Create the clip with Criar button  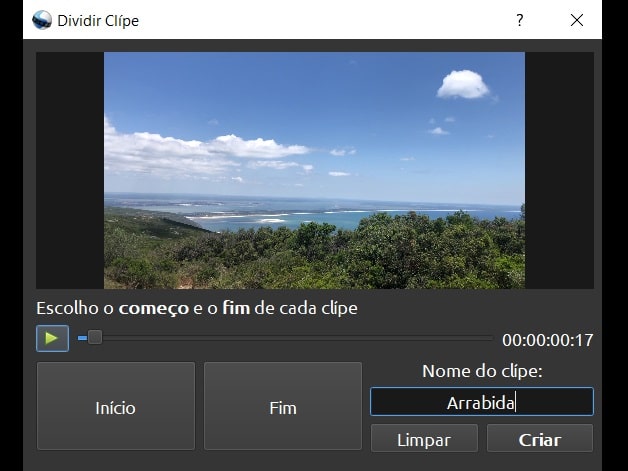[x=540, y=439]
